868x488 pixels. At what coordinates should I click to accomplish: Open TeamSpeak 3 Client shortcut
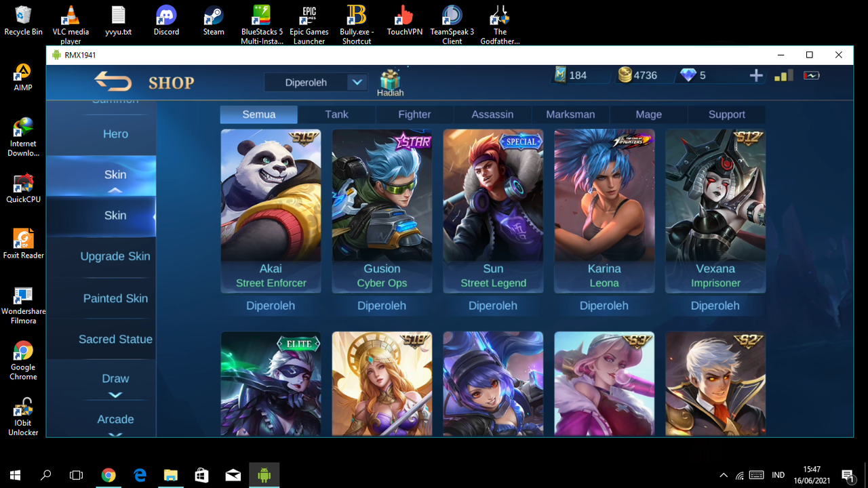452,25
